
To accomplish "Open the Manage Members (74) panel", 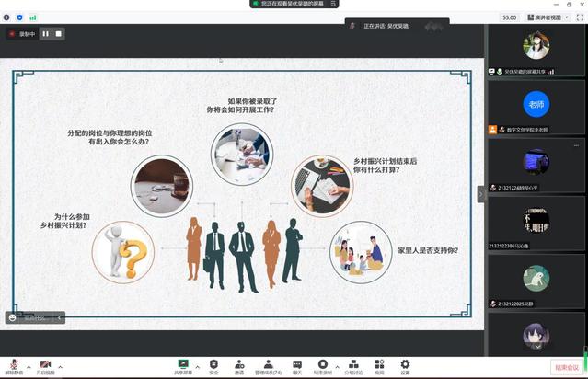I will click(268, 364).
